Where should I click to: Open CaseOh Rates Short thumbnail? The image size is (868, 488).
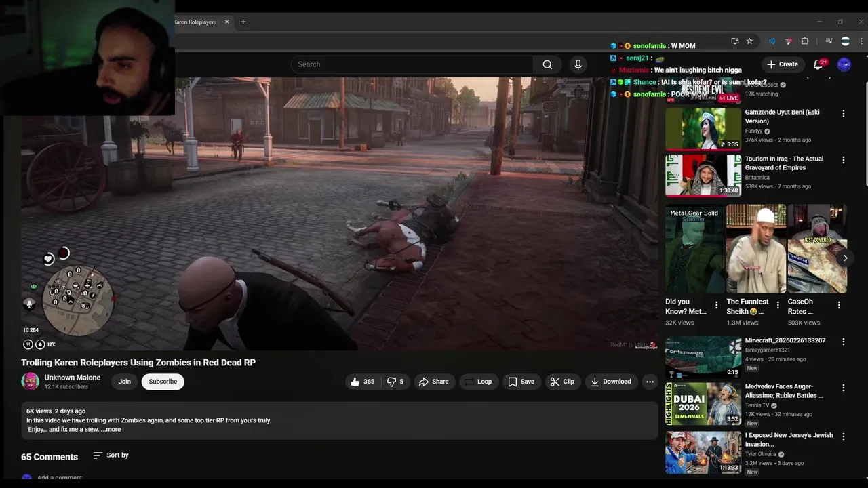817,249
